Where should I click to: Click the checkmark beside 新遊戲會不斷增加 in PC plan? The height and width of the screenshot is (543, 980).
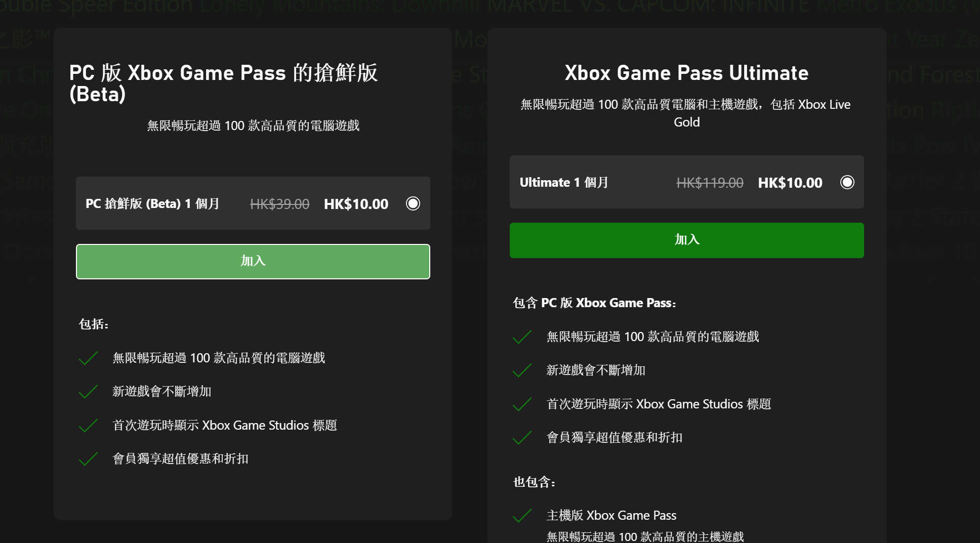click(88, 392)
